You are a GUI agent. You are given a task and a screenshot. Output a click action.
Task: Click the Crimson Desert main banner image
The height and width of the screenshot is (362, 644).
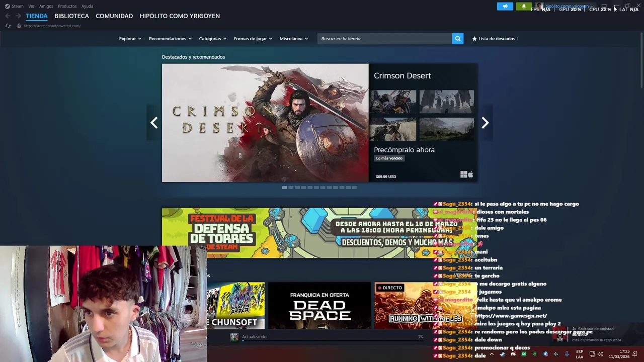265,123
